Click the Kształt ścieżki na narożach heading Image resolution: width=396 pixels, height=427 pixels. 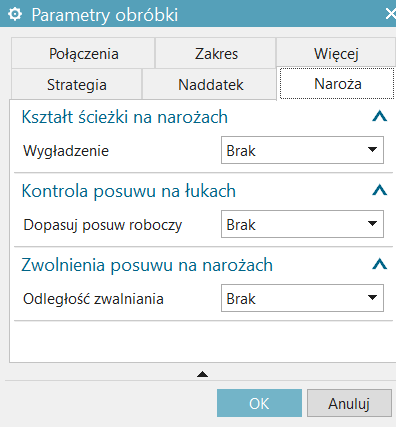coord(125,117)
